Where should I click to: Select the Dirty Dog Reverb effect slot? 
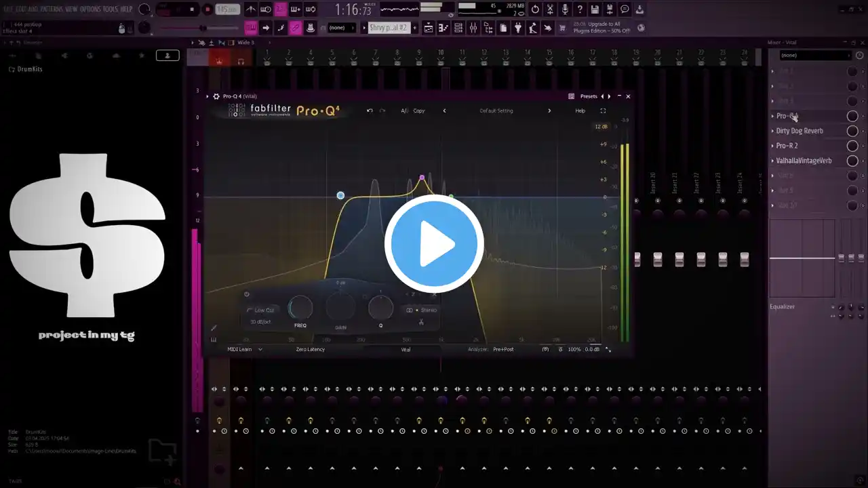click(800, 131)
